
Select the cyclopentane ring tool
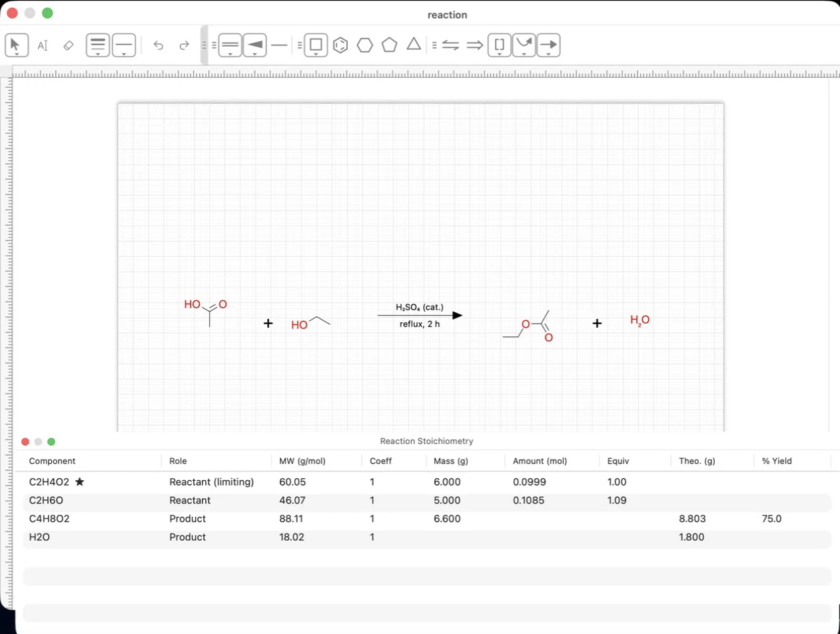390,45
